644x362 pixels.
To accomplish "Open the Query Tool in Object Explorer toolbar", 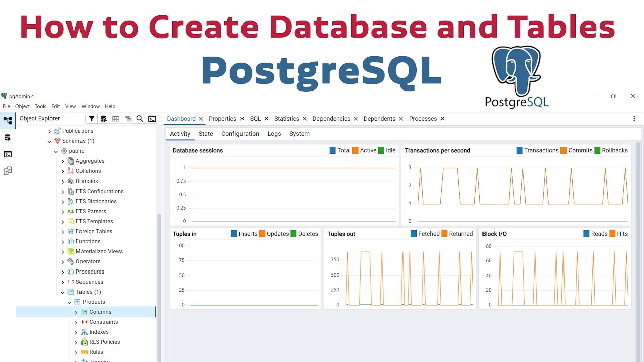I will [103, 119].
